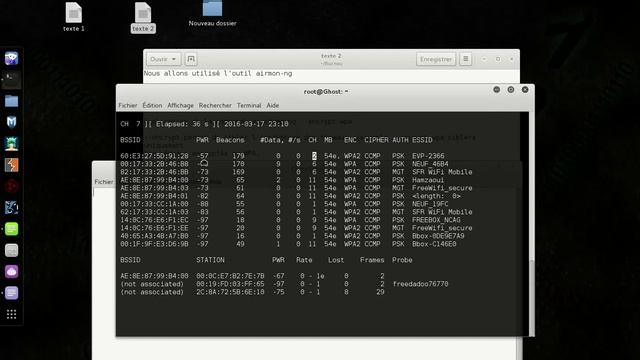This screenshot has height=360, width=640.
Task: Click Enregistrer button in texte 2 editor
Action: 436,59
